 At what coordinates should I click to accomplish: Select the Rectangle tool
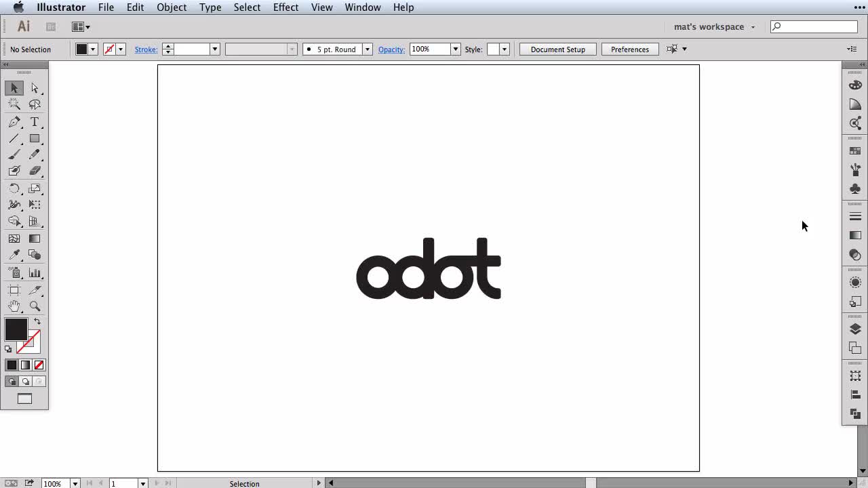[35, 138]
